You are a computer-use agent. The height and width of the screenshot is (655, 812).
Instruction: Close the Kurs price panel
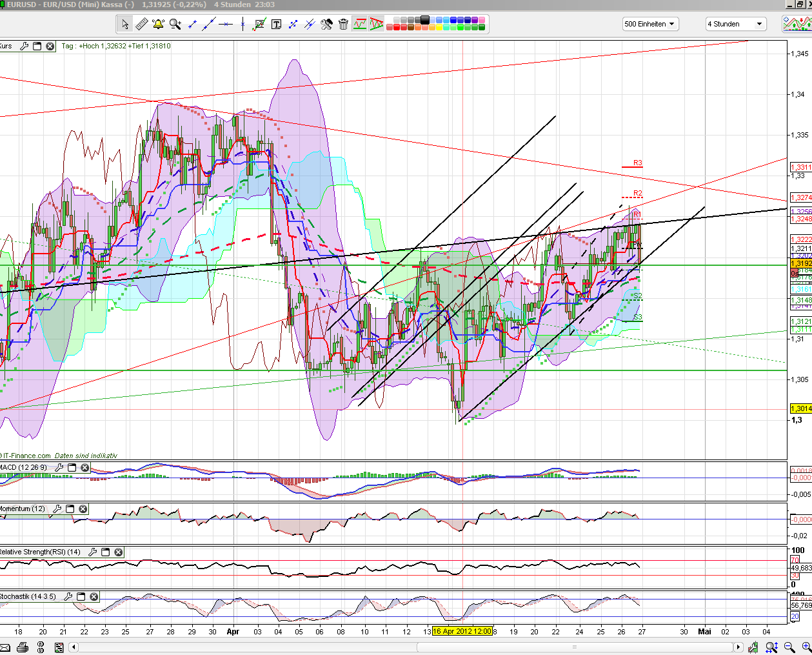[x=50, y=46]
